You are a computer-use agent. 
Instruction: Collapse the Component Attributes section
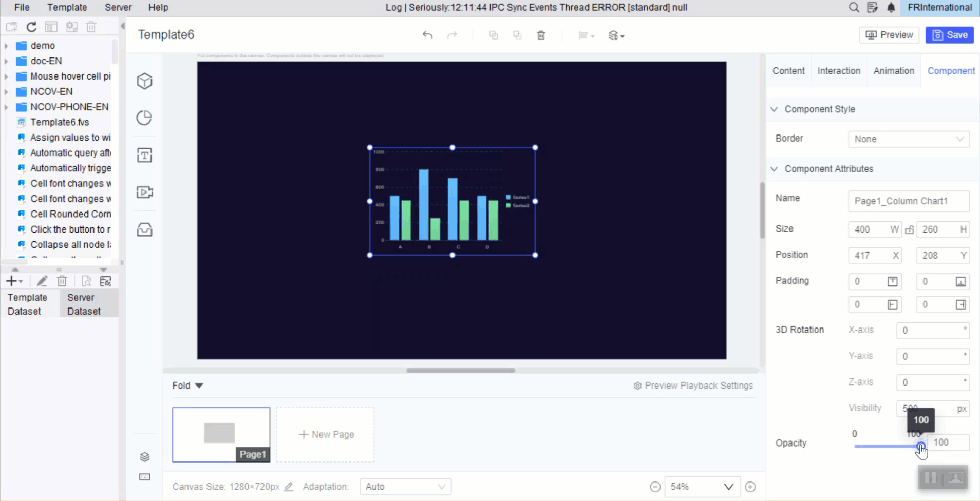(x=774, y=169)
